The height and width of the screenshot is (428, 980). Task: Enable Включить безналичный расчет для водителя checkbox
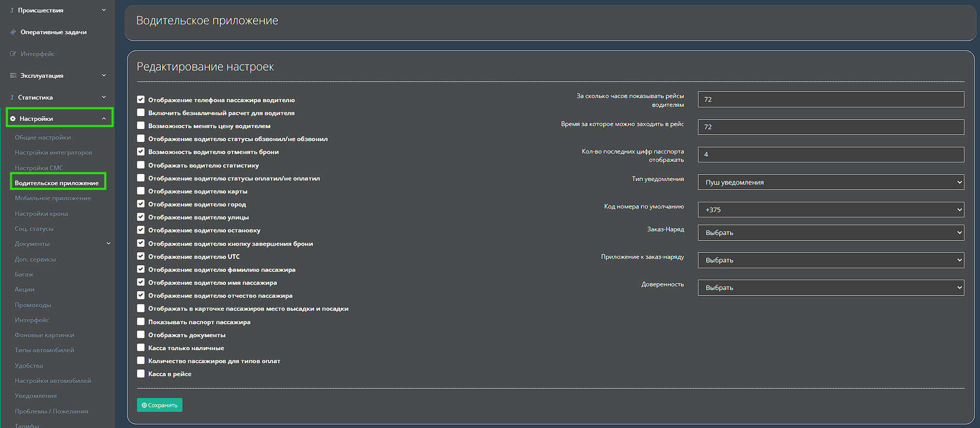pyautogui.click(x=141, y=113)
